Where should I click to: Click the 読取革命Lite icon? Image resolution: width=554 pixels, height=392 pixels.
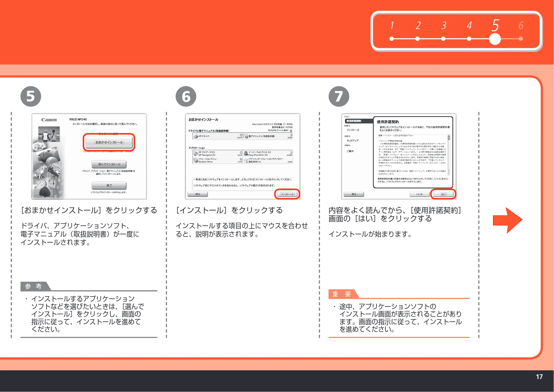pyautogui.click(x=246, y=160)
